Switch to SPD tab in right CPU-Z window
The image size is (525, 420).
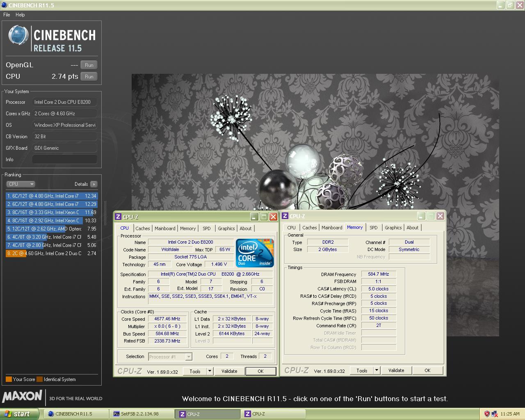374,228
